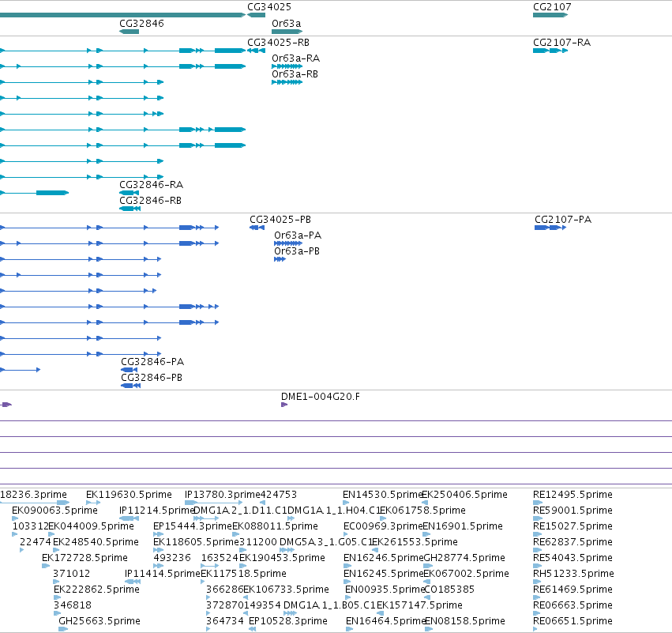Select the EN16245.5prime EST label
Screen dimensions: 672x633
pos(384,575)
